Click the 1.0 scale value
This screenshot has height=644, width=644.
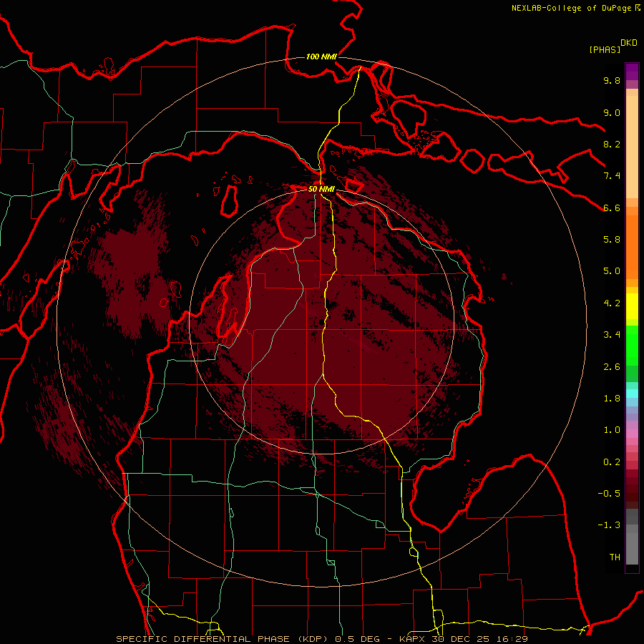click(612, 430)
